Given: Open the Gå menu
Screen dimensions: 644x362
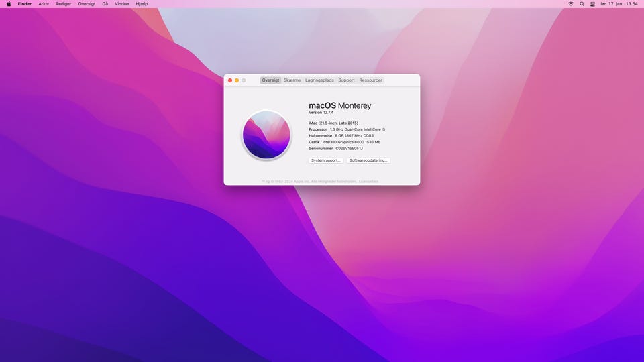Looking at the screenshot, I should (x=105, y=4).
